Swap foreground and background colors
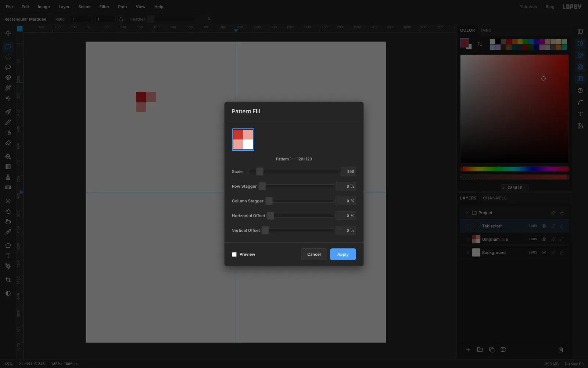588x368 pixels. 480,44
